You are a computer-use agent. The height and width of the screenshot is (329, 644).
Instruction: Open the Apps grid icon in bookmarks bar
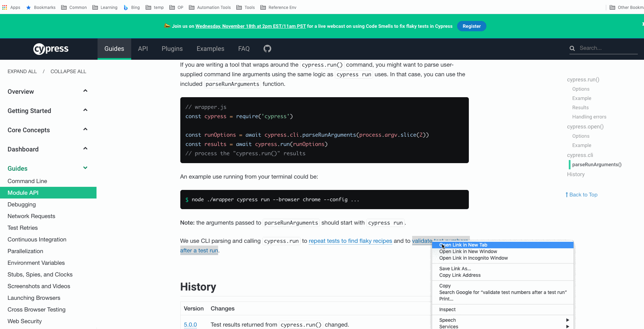pos(5,7)
